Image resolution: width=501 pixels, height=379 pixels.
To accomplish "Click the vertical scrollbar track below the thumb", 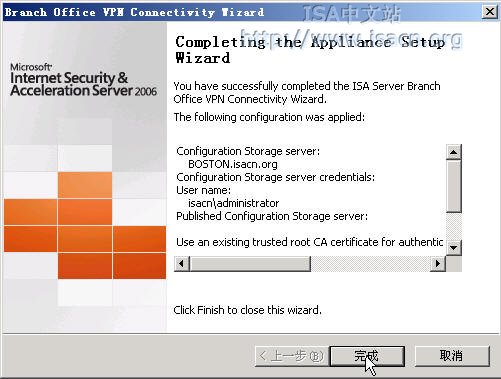I will (453, 226).
